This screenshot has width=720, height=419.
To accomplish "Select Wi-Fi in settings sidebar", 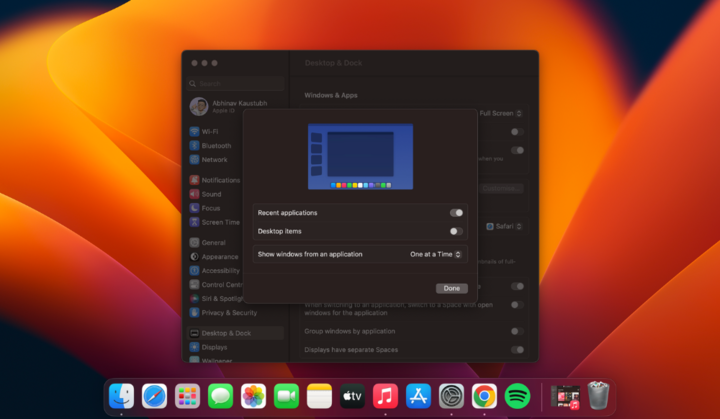I will click(204, 131).
